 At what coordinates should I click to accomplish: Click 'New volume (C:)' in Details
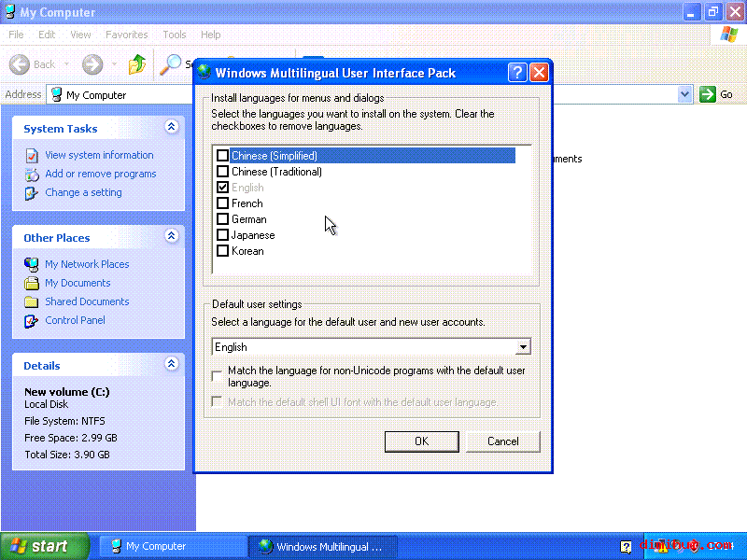(x=67, y=392)
